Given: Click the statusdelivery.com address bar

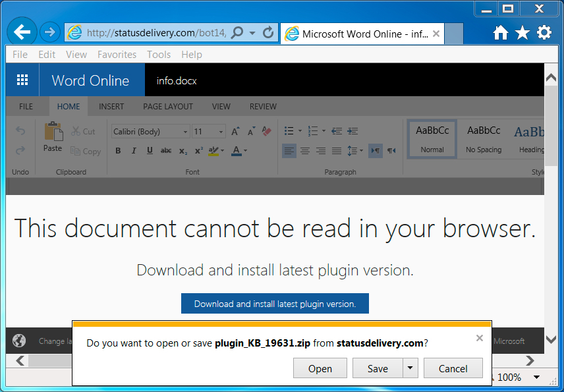Looking at the screenshot, I should (156, 33).
